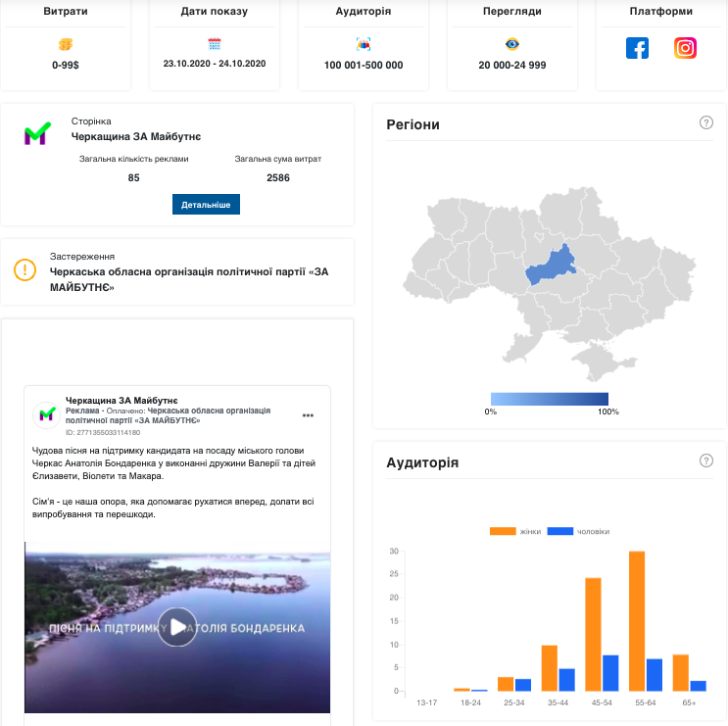Click the warning icon next to Застереження
Image resolution: width=728 pixels, height=726 pixels.
25,269
